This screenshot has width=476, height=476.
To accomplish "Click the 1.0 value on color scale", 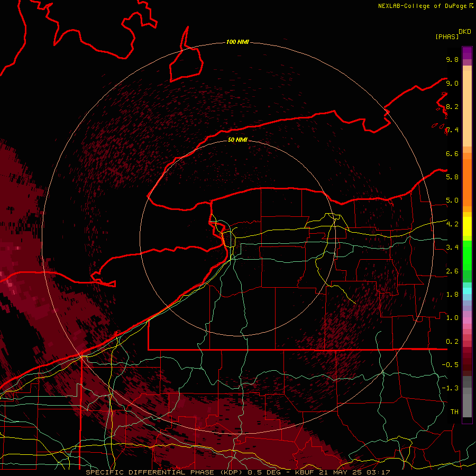I will coord(452,317).
